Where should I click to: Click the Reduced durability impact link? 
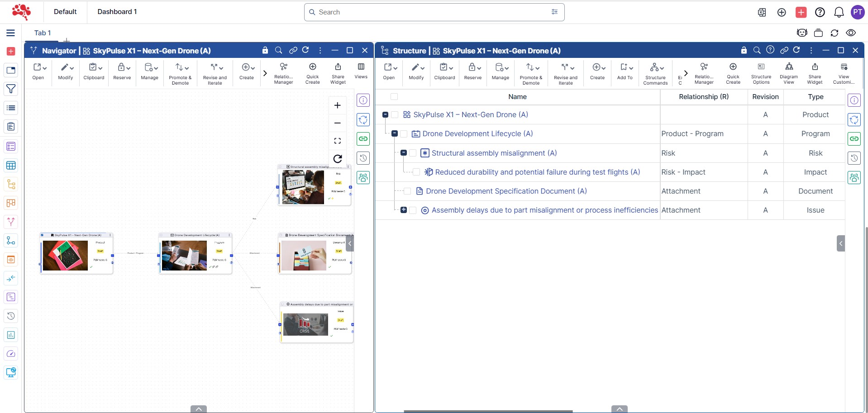coord(537,172)
